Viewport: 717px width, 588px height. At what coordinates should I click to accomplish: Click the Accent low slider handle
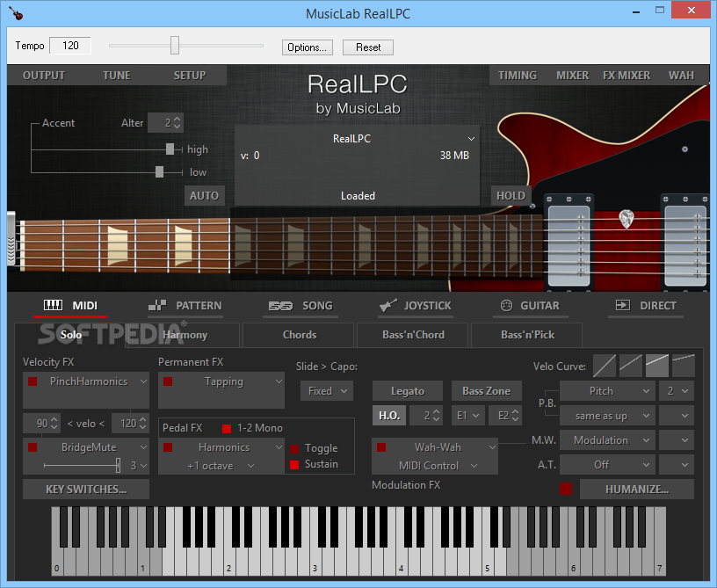(x=159, y=172)
